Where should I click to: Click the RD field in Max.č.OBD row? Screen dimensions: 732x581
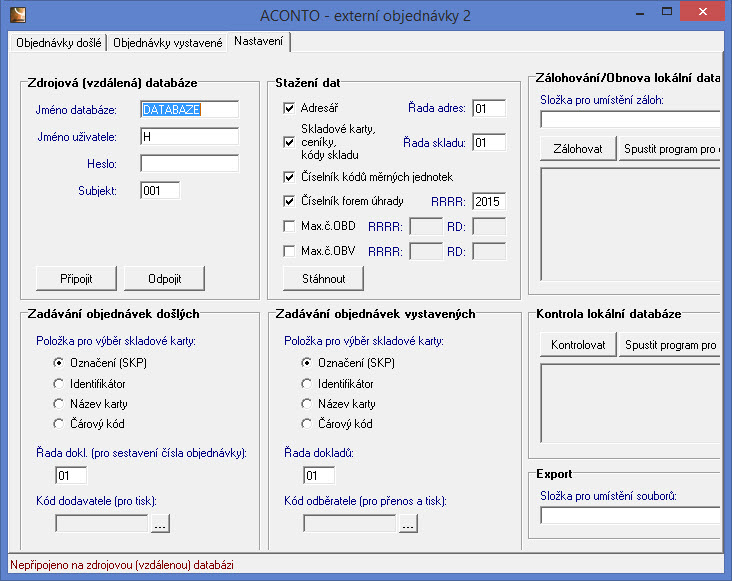489,227
